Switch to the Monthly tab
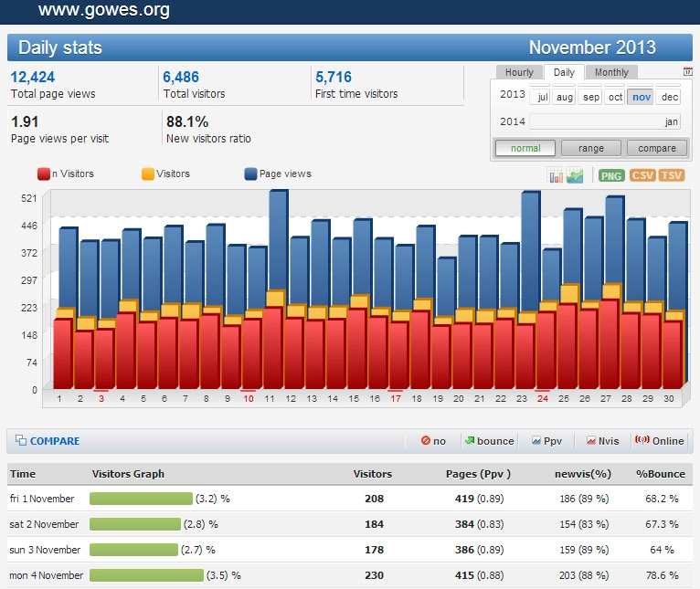Viewport: 700px width, 589px height. point(611,72)
